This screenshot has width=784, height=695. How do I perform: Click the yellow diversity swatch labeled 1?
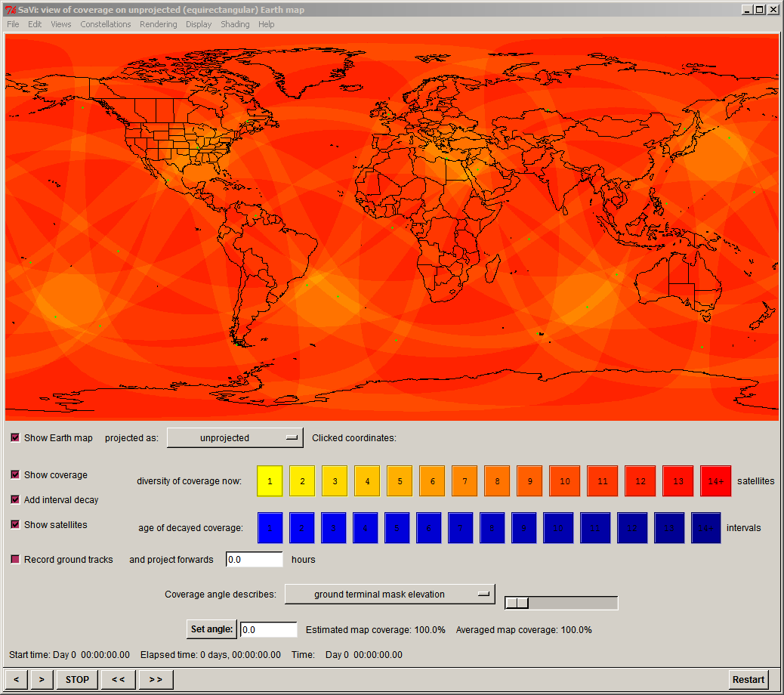270,481
